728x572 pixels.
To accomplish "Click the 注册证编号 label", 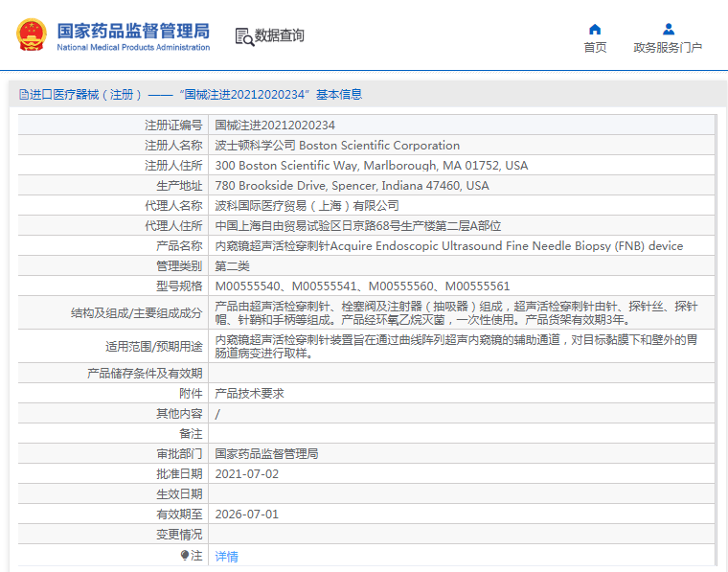I will click(x=173, y=126).
